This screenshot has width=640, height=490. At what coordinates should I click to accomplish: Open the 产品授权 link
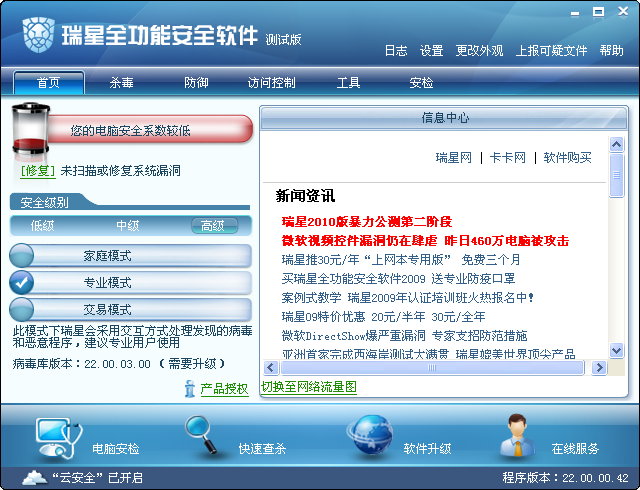point(224,389)
